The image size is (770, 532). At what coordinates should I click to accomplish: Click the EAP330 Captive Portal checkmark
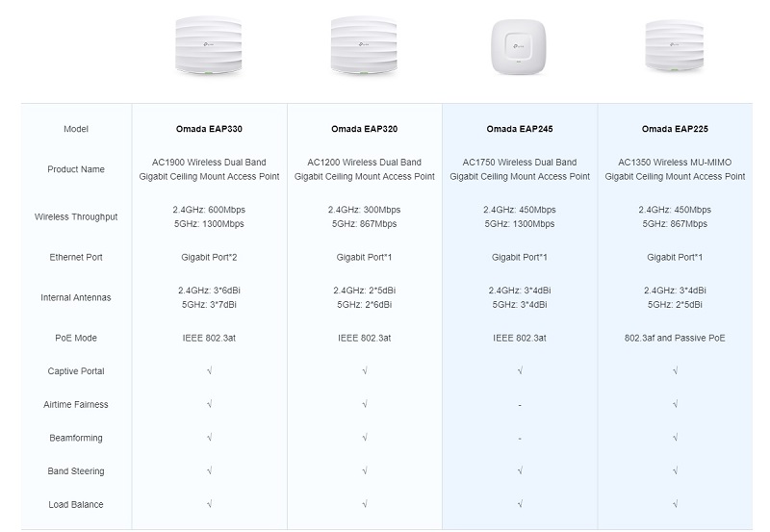[x=209, y=371]
